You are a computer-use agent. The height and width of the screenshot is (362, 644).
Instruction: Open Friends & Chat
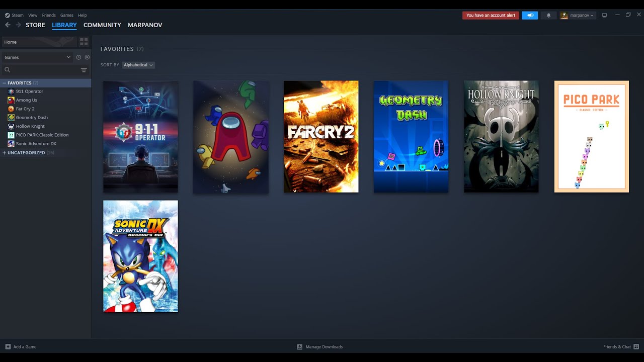tap(617, 346)
